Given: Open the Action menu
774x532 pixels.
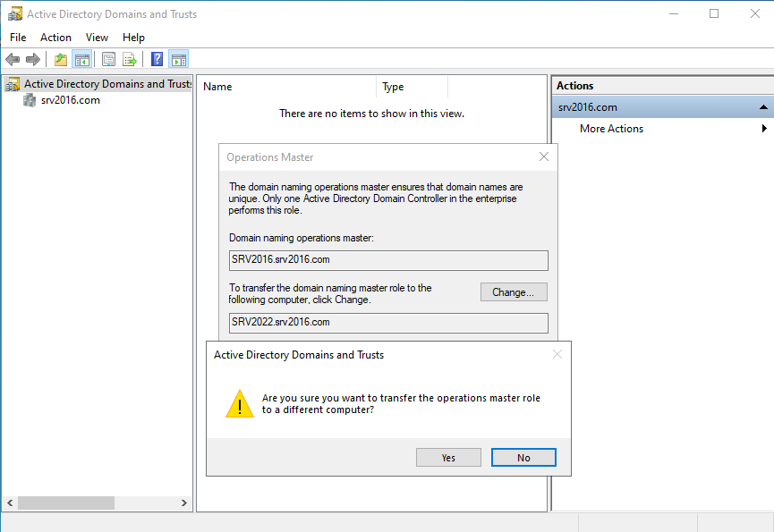Looking at the screenshot, I should tap(55, 38).
